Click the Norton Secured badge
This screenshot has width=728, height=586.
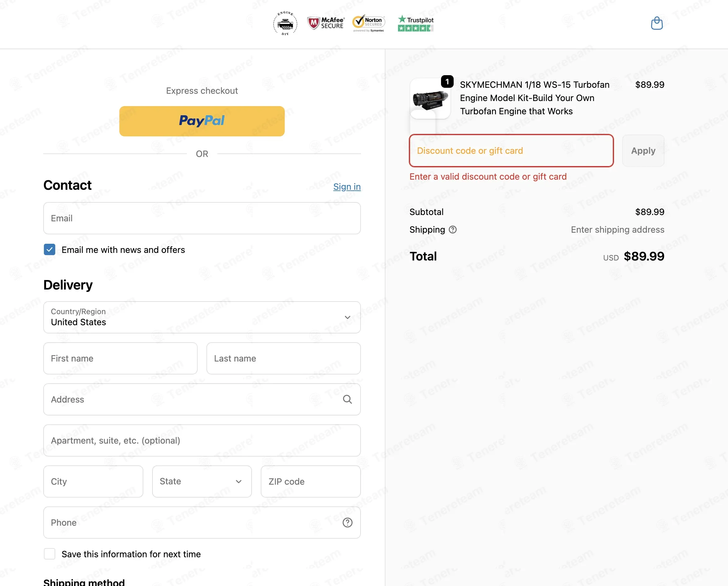coord(369,23)
